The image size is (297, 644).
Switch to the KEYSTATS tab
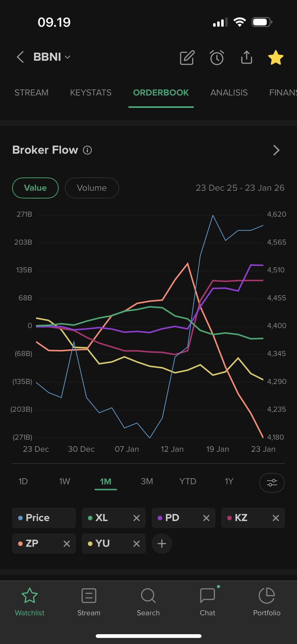(x=91, y=93)
